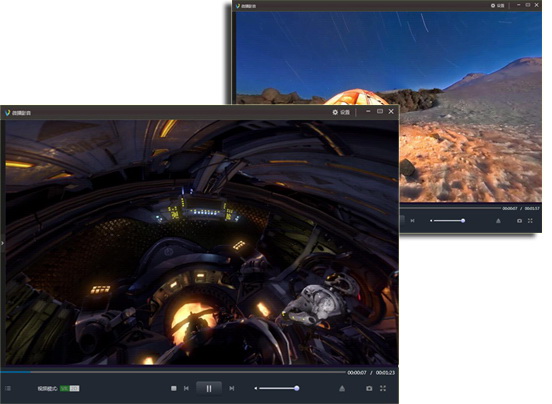Click the app logo in back window title bar

coord(238,6)
